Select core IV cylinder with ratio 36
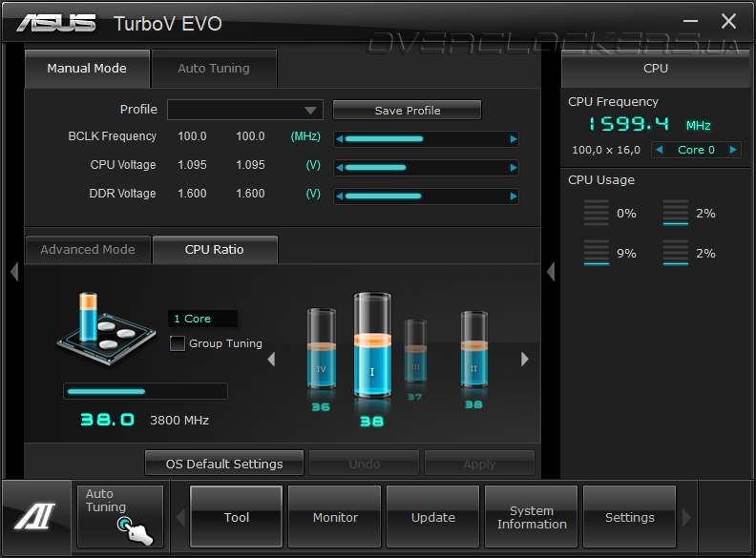This screenshot has width=756, height=558. (x=321, y=348)
